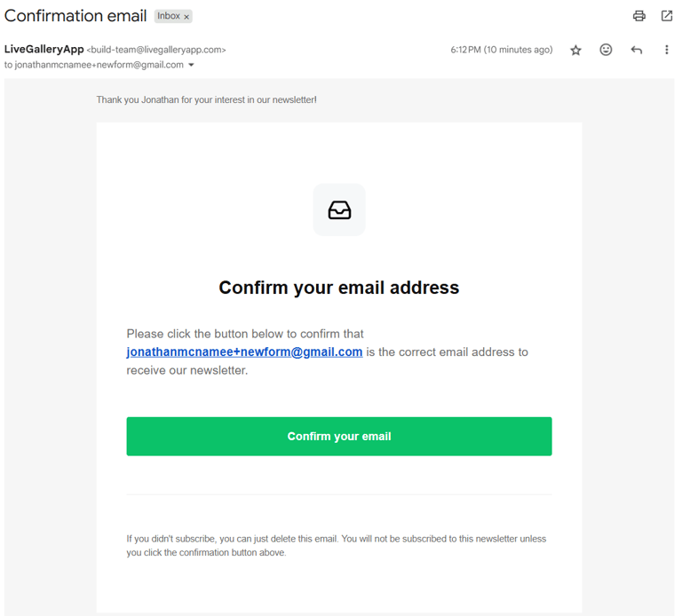Select the sender name LiveGalleryApp
The image size is (682, 616).
(x=44, y=49)
